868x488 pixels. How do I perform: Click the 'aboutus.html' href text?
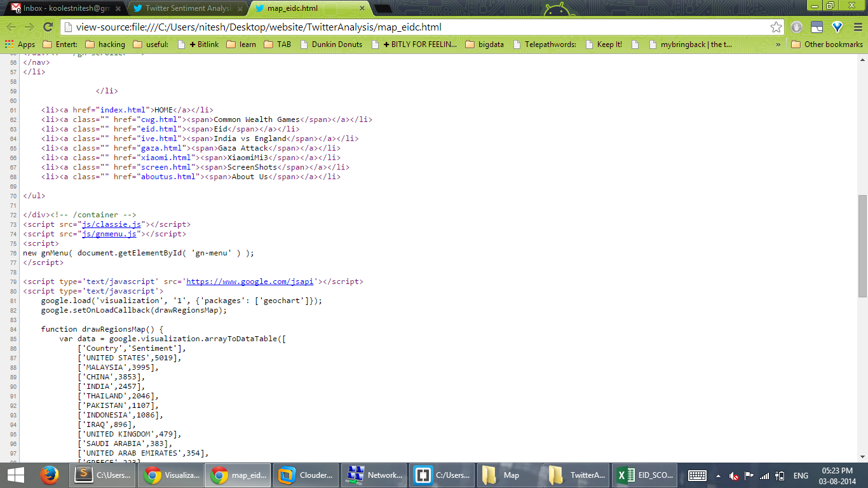tap(168, 177)
